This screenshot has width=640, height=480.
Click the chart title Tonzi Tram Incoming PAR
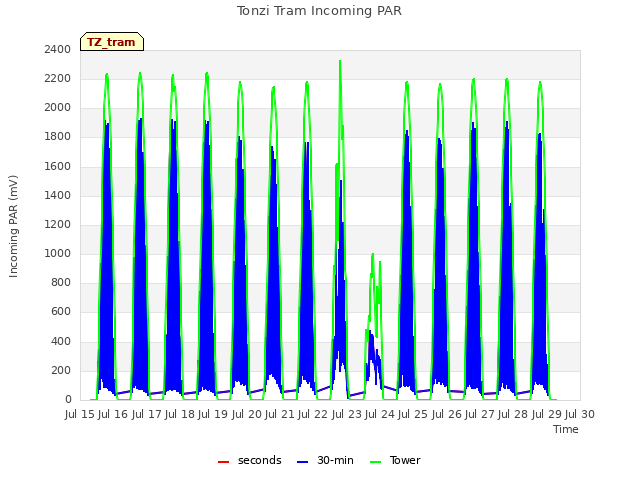(x=319, y=11)
